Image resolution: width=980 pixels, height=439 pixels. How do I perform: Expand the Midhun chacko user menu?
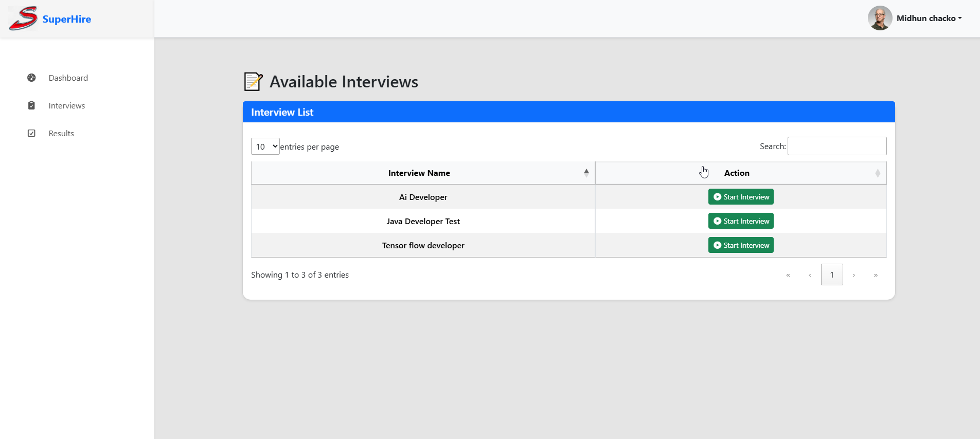click(929, 19)
